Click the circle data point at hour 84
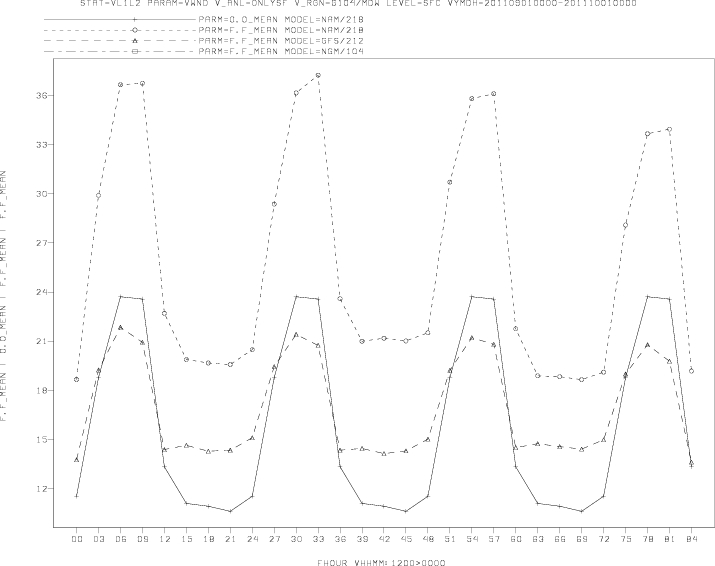715x566 pixels. [691, 371]
